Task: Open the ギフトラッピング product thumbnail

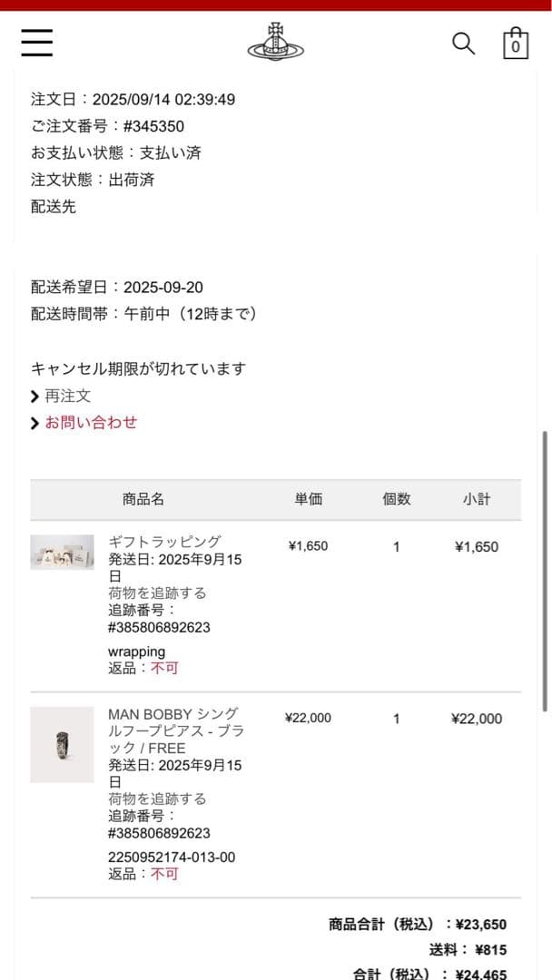Action: pyautogui.click(x=62, y=552)
